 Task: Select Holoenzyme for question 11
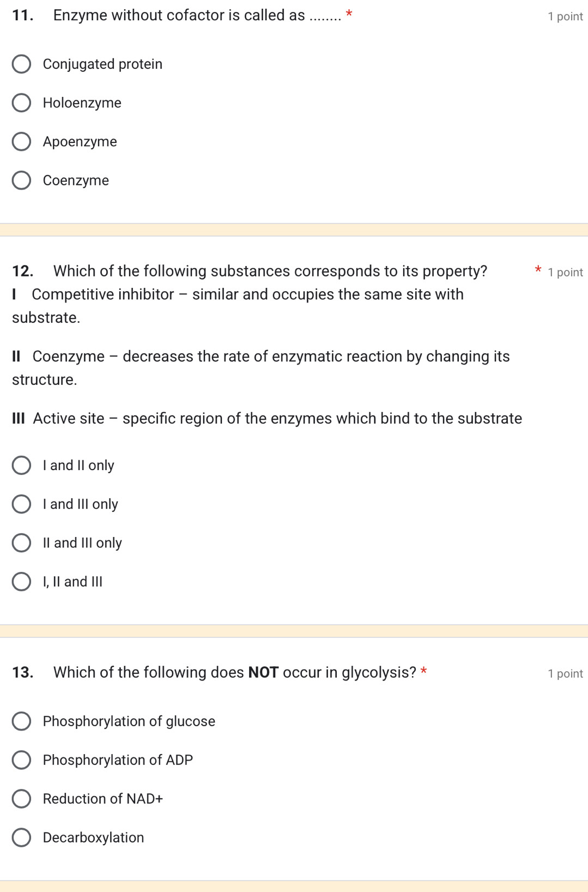pyautogui.click(x=22, y=103)
